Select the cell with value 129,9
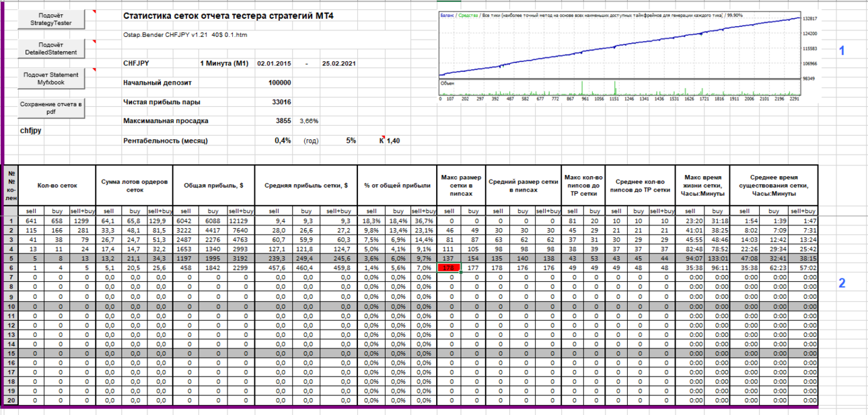 pos(159,221)
